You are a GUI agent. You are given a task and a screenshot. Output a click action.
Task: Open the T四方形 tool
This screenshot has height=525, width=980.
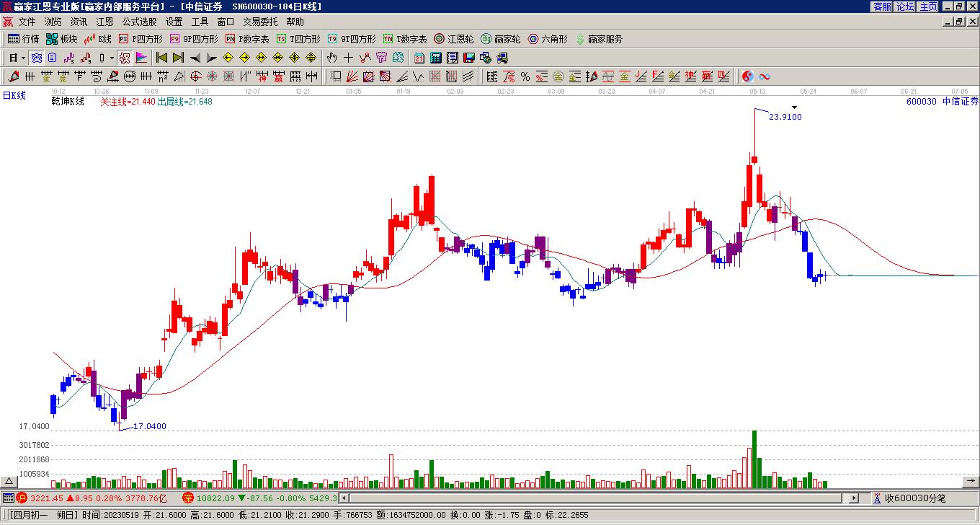[298, 39]
